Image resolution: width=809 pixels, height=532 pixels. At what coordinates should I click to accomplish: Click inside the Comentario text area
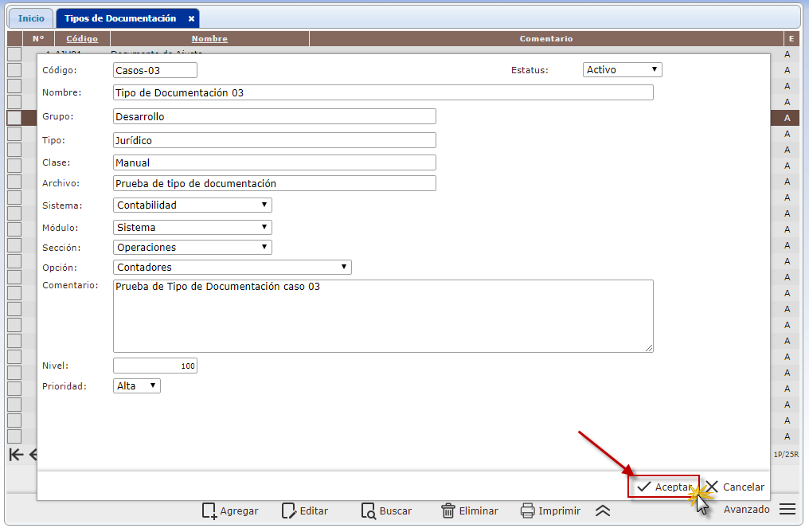(x=383, y=316)
